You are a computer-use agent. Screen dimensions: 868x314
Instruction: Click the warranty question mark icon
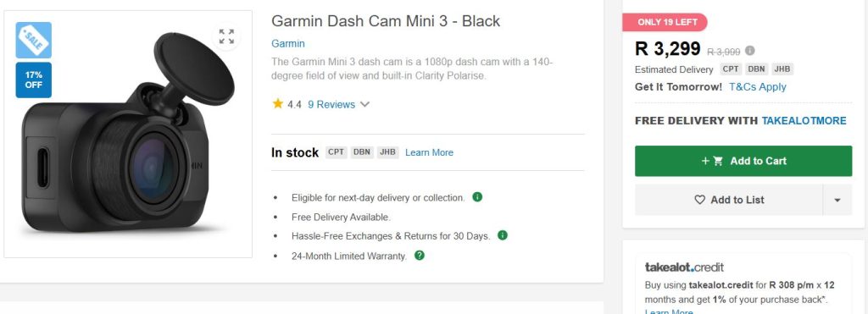point(420,256)
